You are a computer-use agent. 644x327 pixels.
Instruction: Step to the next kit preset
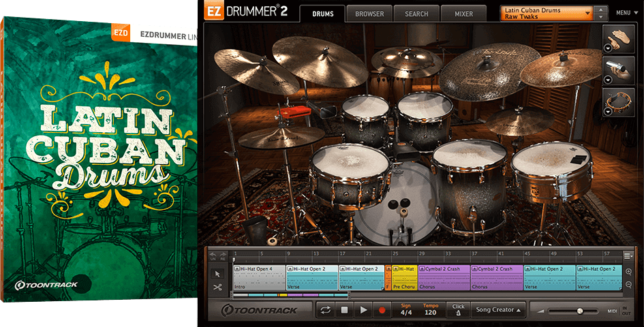point(601,17)
